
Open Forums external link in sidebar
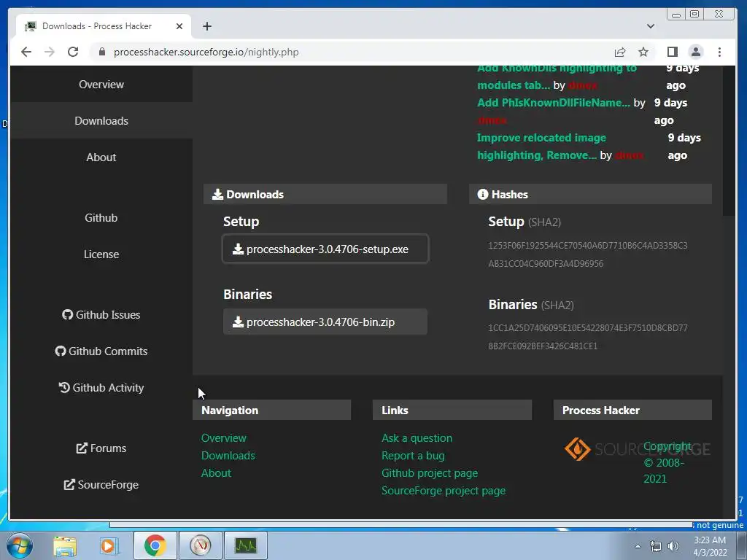[x=101, y=448]
